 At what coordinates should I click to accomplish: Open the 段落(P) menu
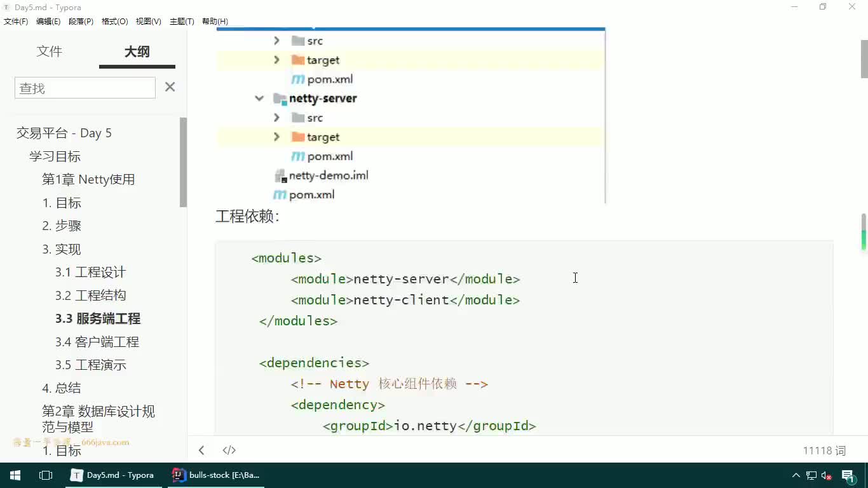click(x=81, y=22)
